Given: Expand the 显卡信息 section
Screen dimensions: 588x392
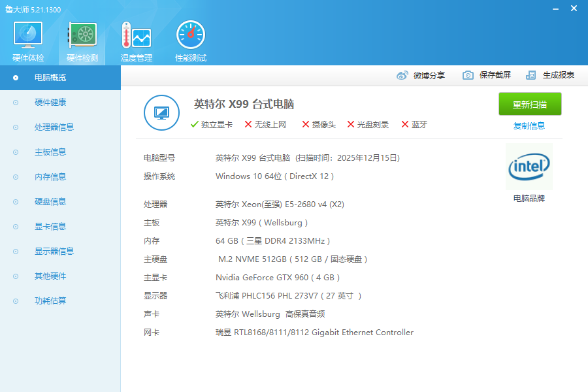Looking at the screenshot, I should pyautogui.click(x=51, y=226).
